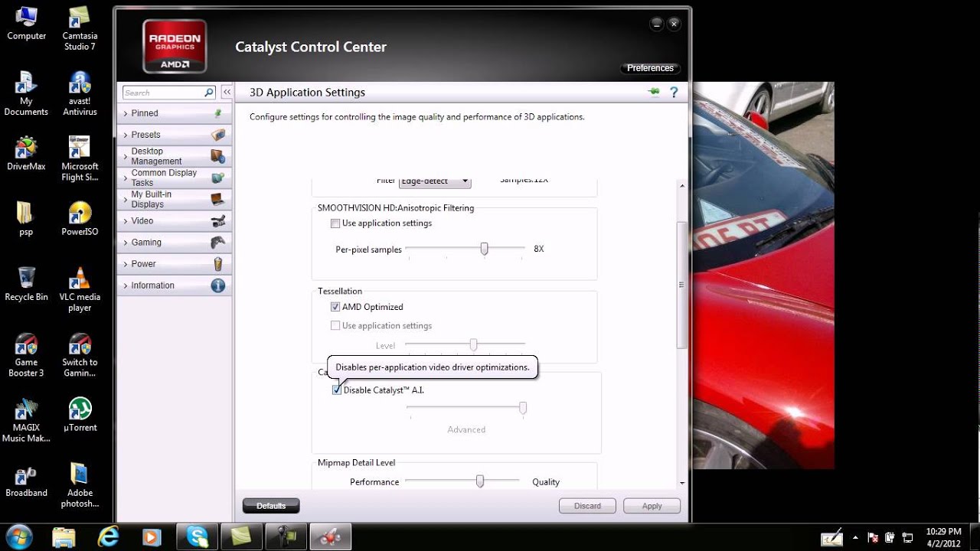Expand the My Built-in Displays section
The width and height of the screenshot is (980, 551).
[175, 199]
